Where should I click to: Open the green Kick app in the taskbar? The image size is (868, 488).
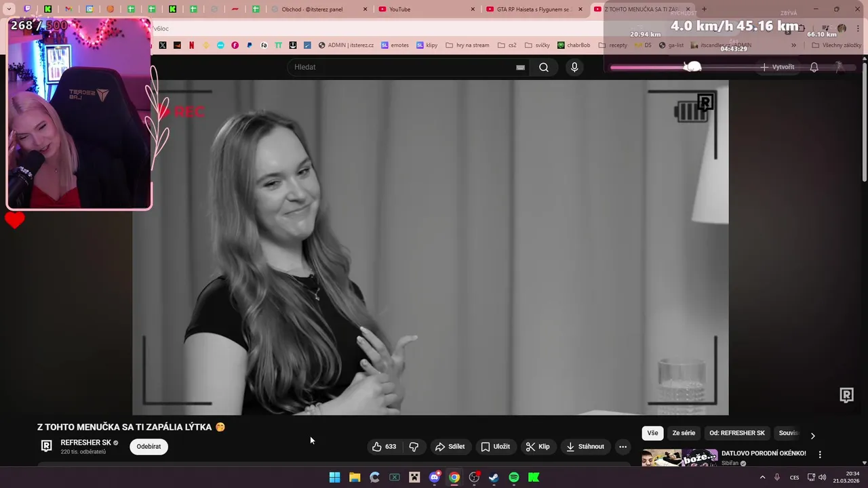[x=534, y=477]
